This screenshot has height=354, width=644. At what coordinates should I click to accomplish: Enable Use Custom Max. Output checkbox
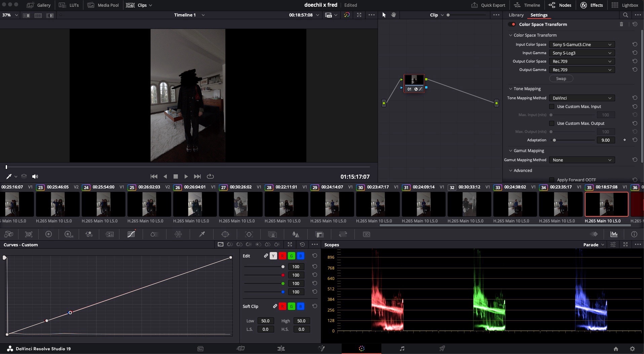coord(552,123)
